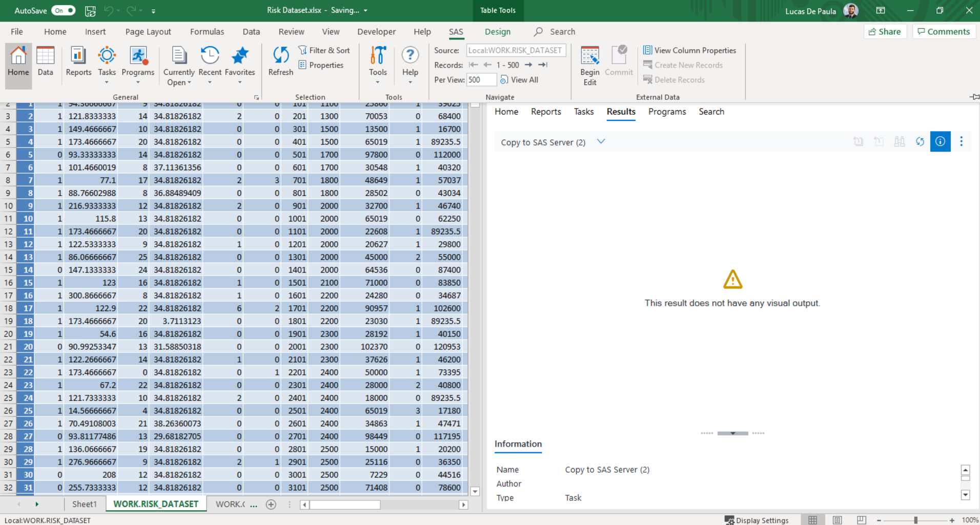Switch to Normal view in status bar

pos(813,520)
